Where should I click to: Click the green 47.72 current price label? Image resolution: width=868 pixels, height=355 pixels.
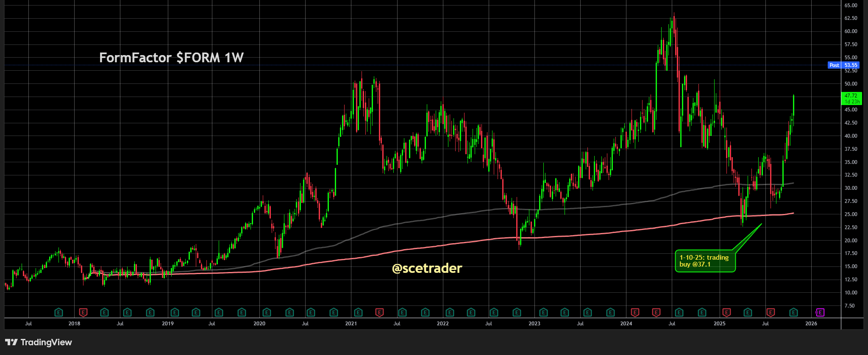tap(851, 99)
